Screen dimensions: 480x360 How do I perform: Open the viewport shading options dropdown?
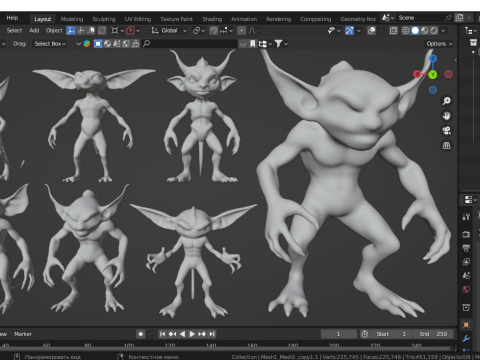(x=443, y=31)
